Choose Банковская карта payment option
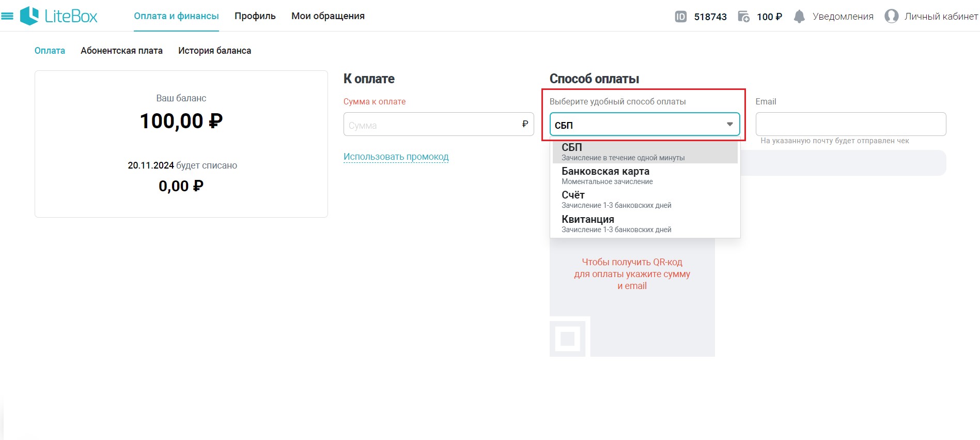This screenshot has width=980, height=440. pyautogui.click(x=645, y=175)
